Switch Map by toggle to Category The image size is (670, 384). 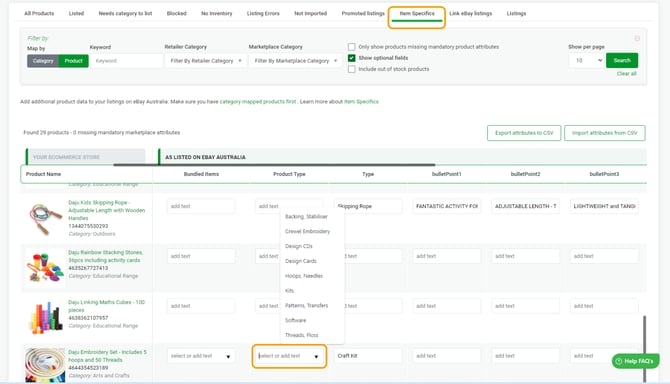[43, 61]
